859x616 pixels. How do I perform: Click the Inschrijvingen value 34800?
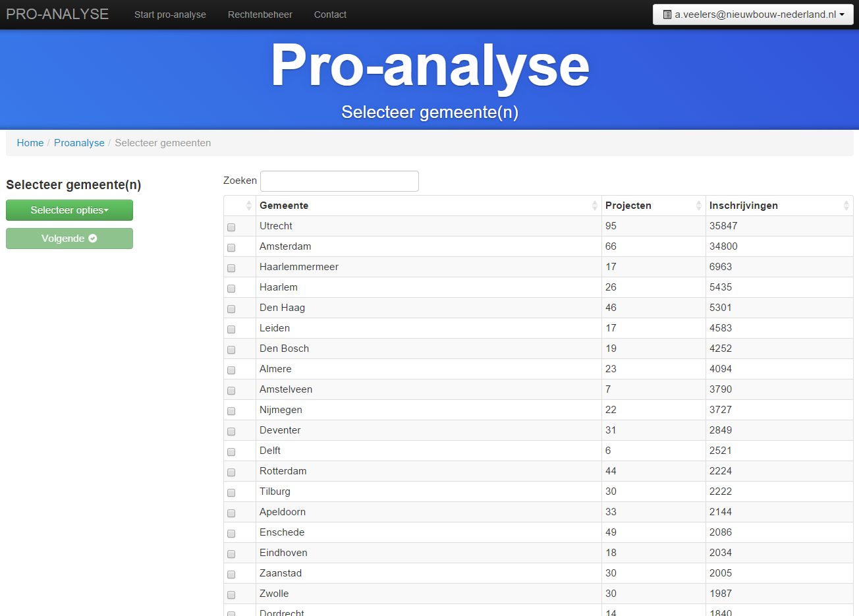[x=723, y=246]
